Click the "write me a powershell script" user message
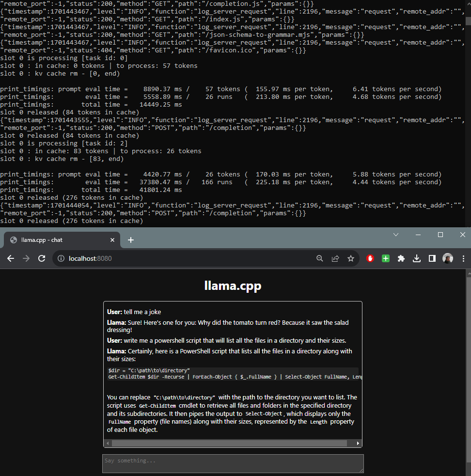This screenshot has width=471, height=476. 226,340
